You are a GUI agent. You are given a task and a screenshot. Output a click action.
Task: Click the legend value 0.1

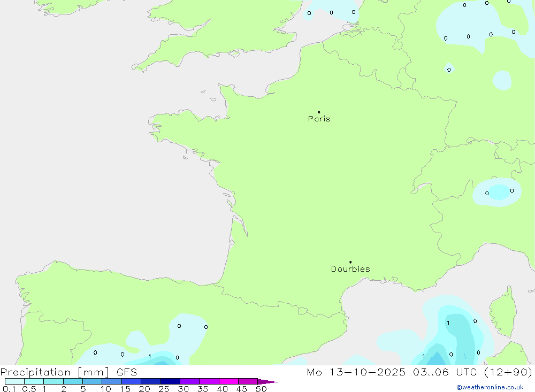pyautogui.click(x=9, y=389)
